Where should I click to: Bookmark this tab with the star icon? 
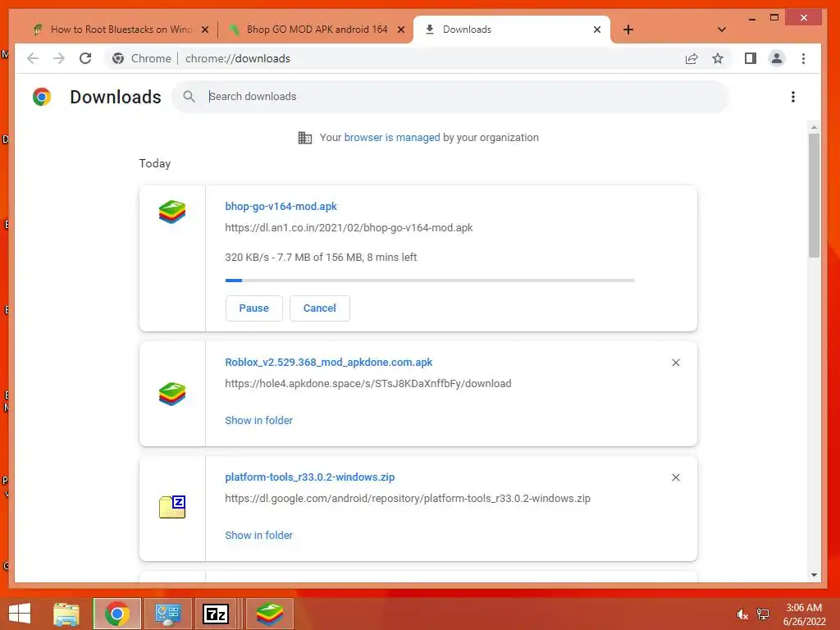tap(718, 58)
